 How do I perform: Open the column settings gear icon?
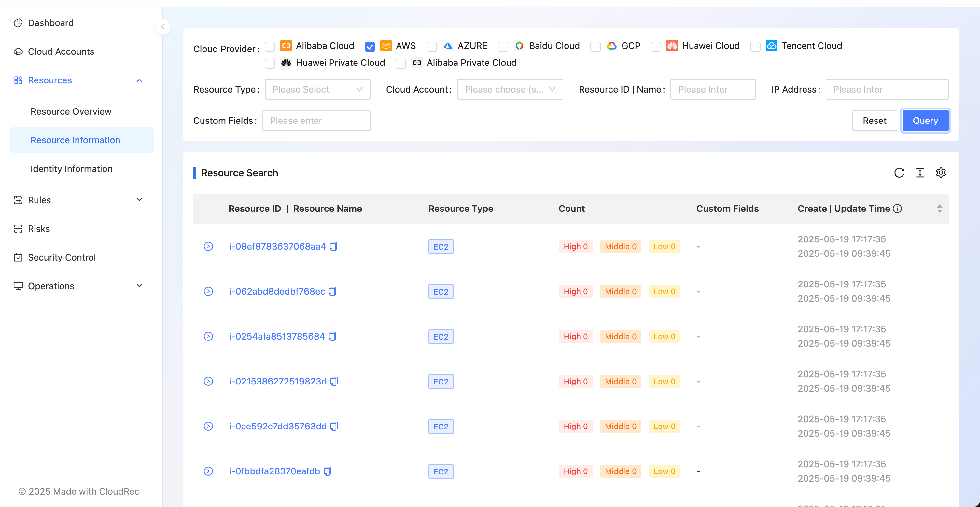point(941,173)
